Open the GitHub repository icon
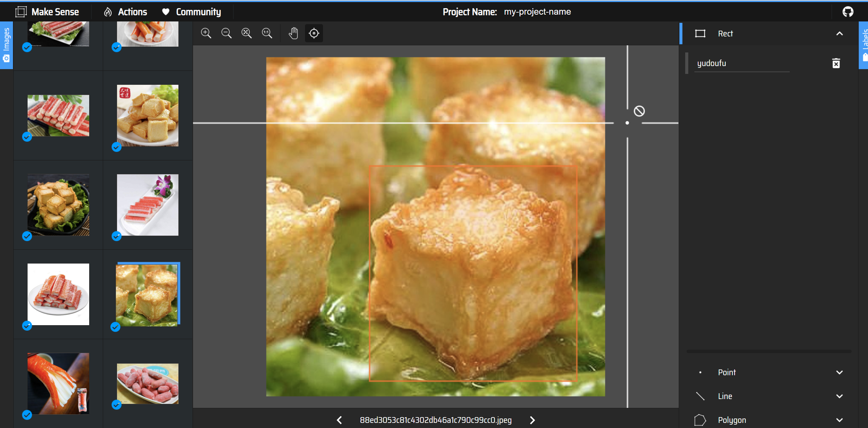Viewport: 868px width, 428px height. coord(848,12)
